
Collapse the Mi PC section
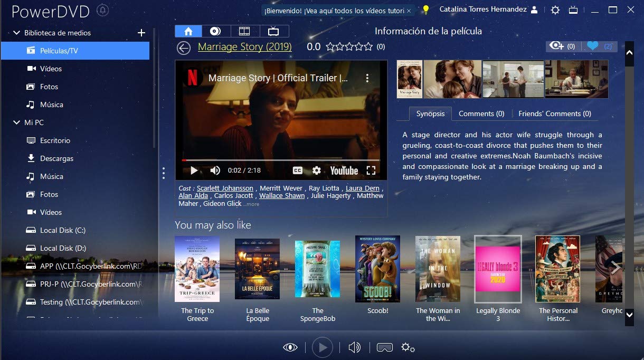coord(16,122)
